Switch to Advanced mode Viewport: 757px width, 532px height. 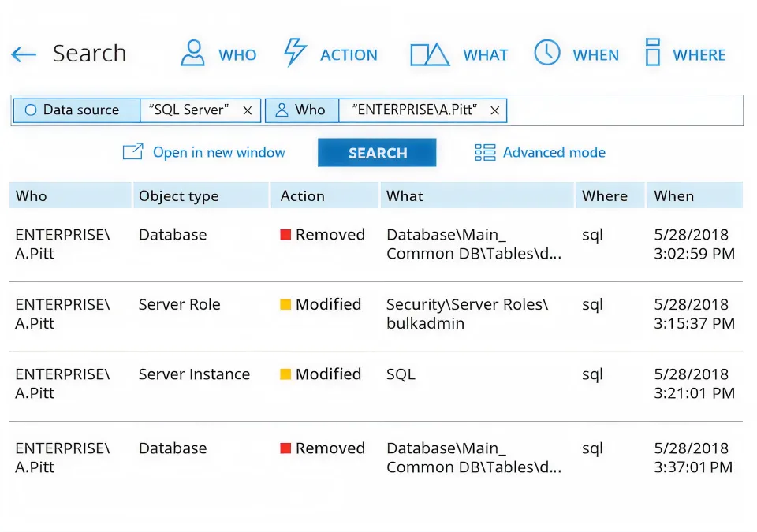coord(554,152)
